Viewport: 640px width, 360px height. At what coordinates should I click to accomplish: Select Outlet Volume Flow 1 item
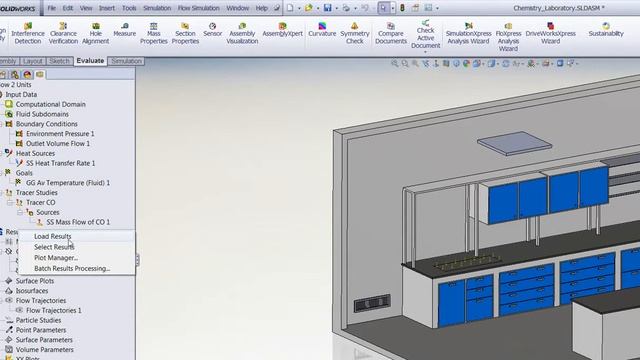click(x=58, y=143)
